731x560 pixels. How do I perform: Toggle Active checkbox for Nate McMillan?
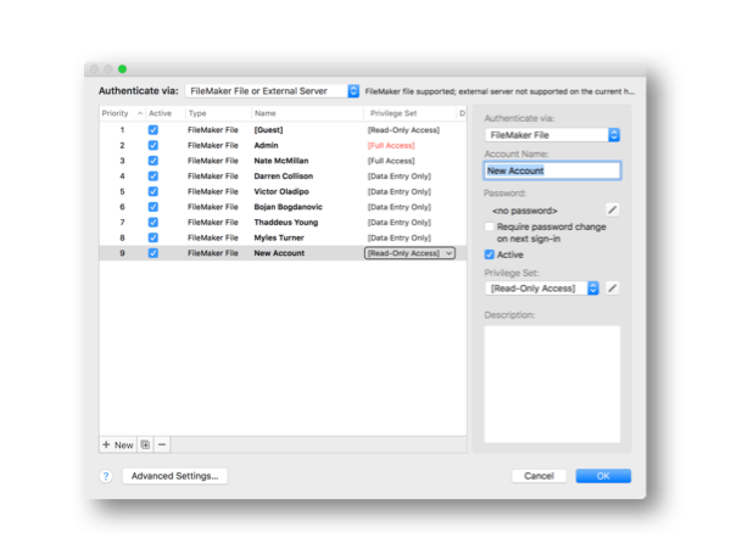(x=153, y=161)
